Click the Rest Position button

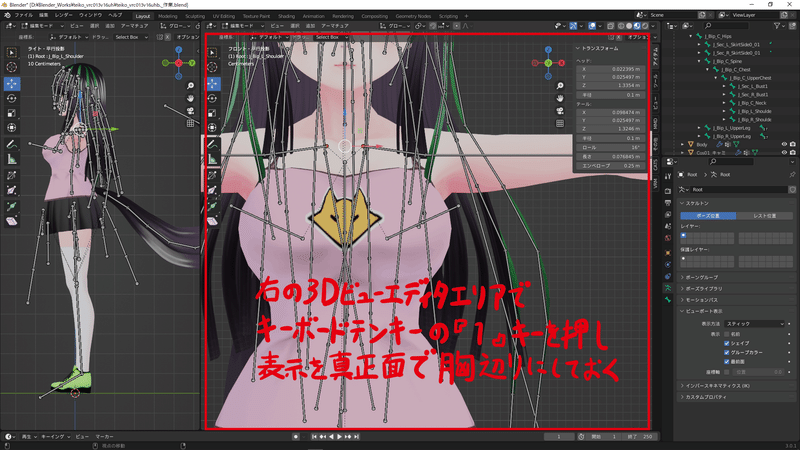764,216
